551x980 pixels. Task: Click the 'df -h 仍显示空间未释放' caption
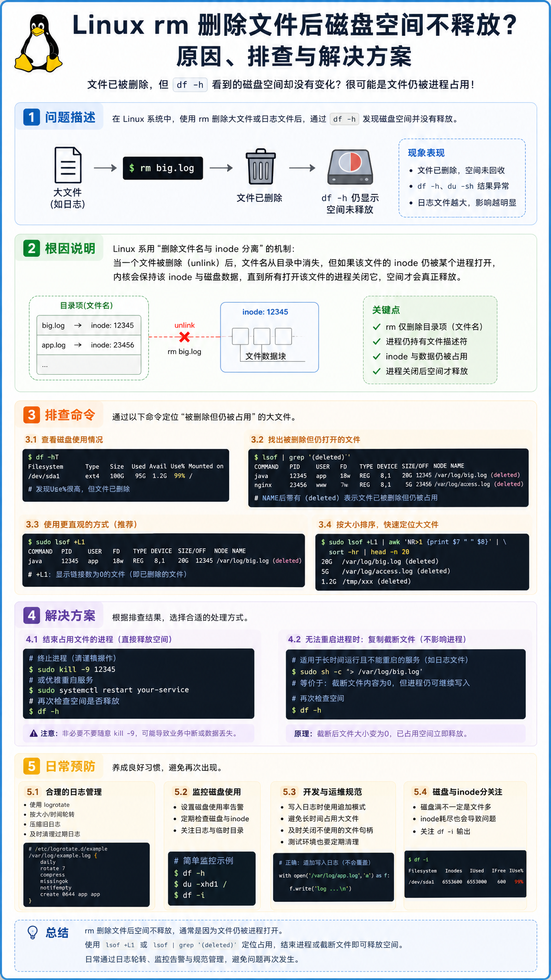click(350, 204)
